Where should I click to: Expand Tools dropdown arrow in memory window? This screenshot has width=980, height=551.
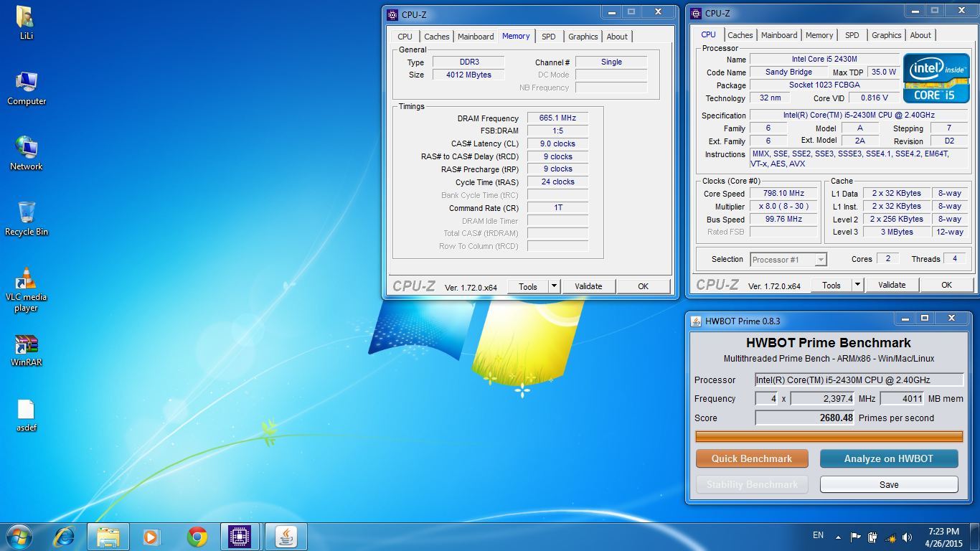point(554,286)
